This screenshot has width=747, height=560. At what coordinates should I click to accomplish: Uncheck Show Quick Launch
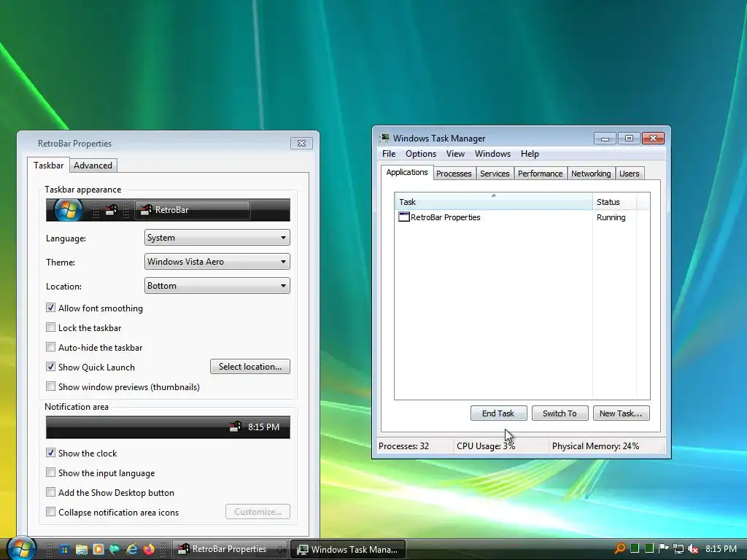click(50, 367)
